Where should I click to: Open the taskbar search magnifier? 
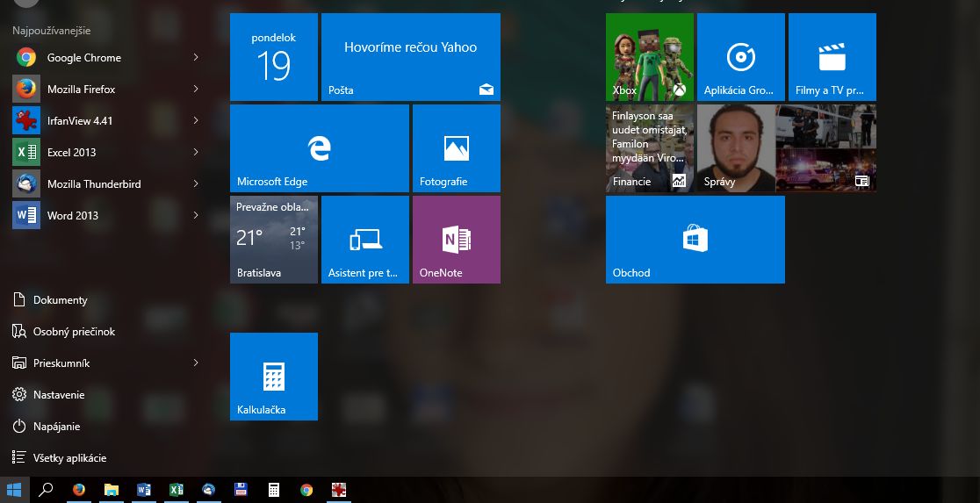click(x=45, y=490)
